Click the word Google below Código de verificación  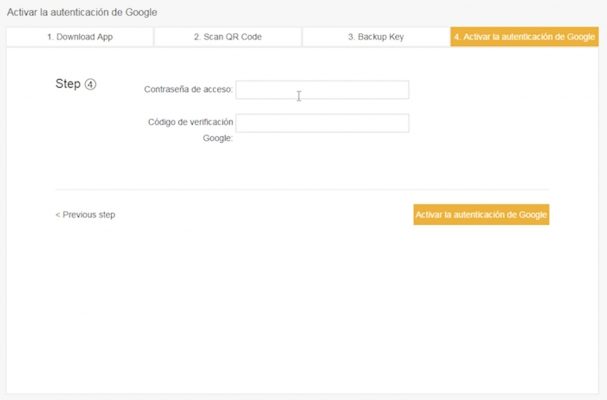217,139
